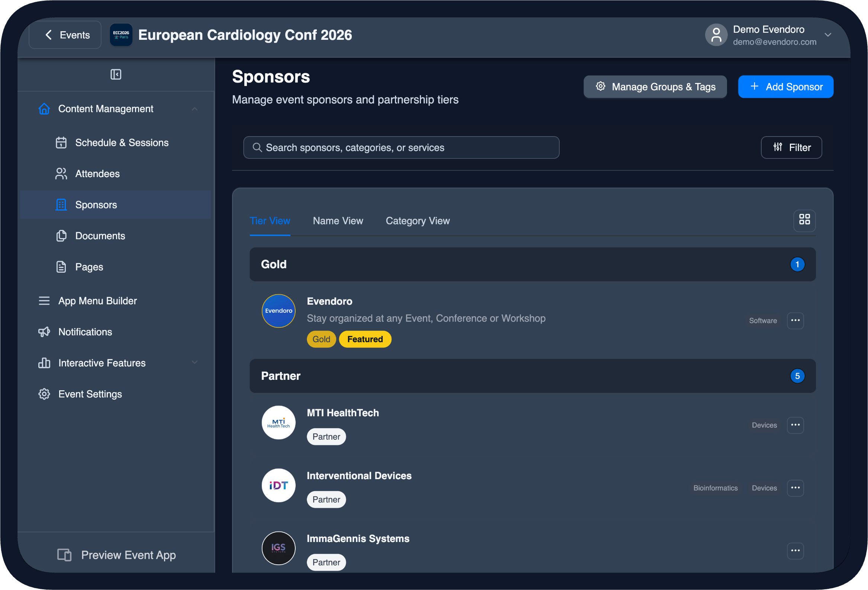This screenshot has width=868, height=590.
Task: Click the Interventional Devices iDT logo
Action: point(278,485)
